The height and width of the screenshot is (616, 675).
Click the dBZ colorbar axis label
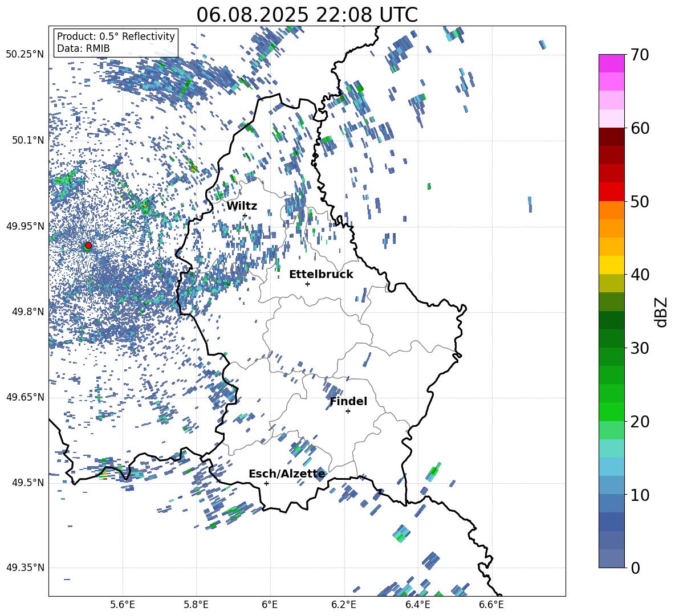(x=660, y=312)
